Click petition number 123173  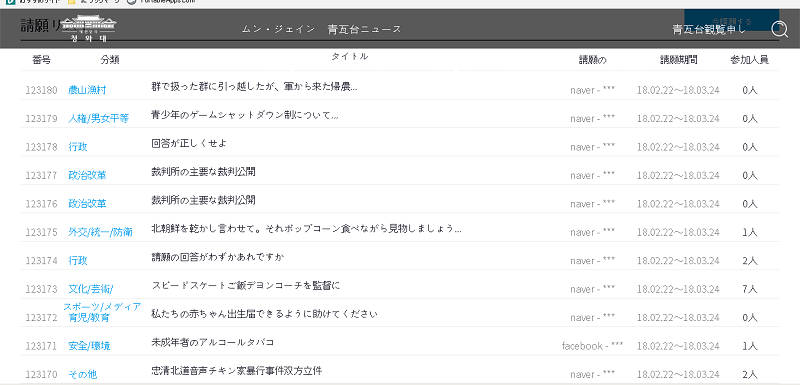41,289
